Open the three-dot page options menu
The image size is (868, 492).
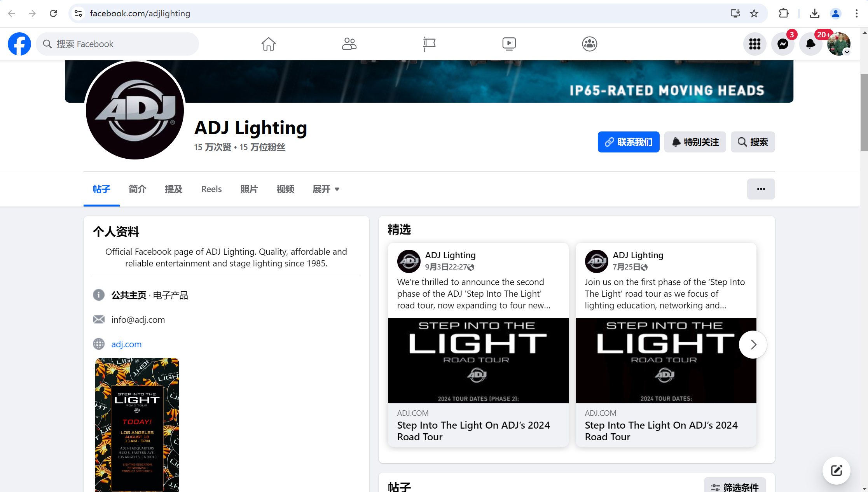[761, 189]
